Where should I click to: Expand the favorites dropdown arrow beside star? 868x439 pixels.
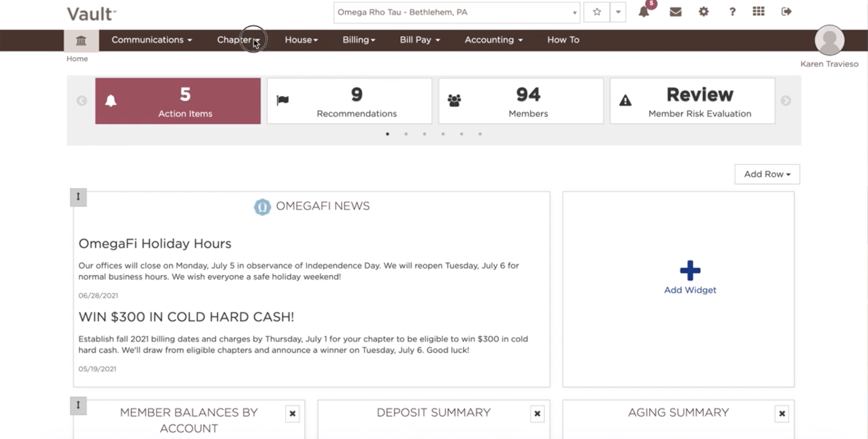coord(618,12)
